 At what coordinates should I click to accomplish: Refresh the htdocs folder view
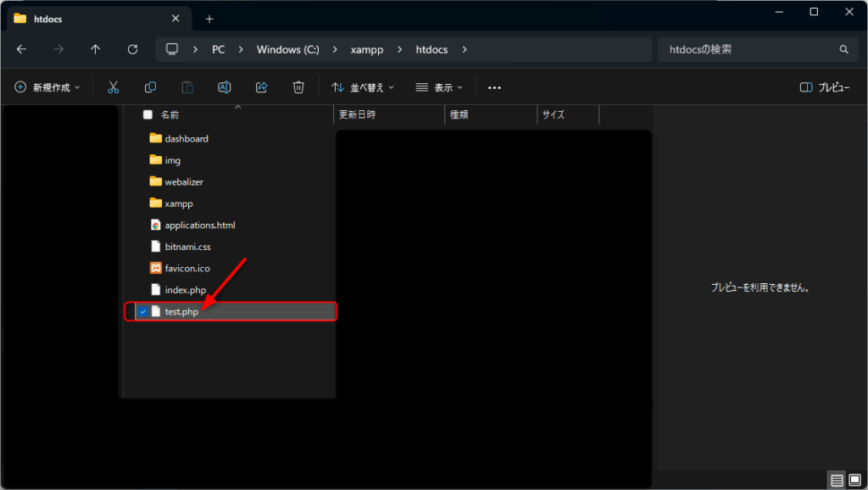(x=132, y=49)
